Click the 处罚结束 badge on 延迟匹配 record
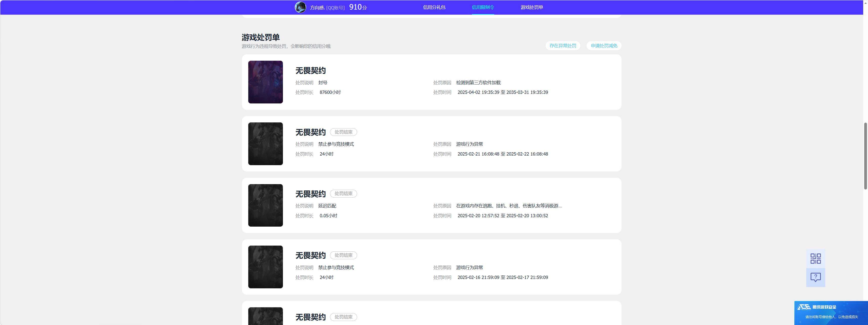Viewport: 868px width, 325px height. coord(343,194)
